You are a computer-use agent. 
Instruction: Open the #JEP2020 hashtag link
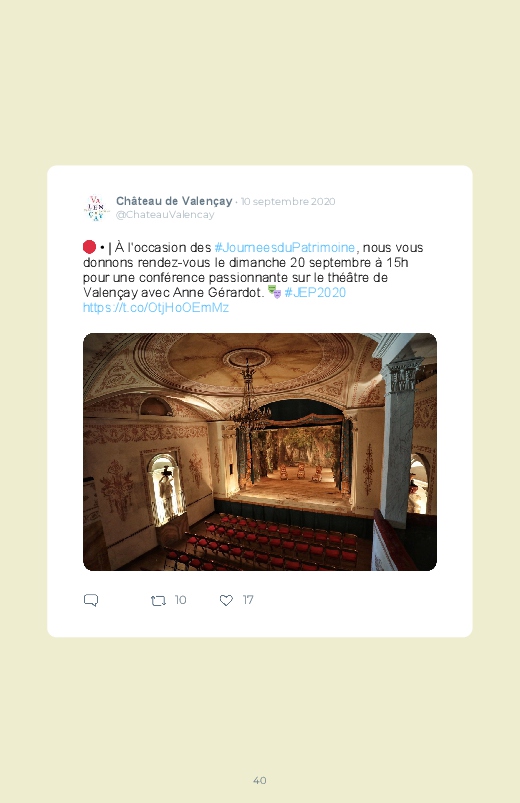coord(315,292)
